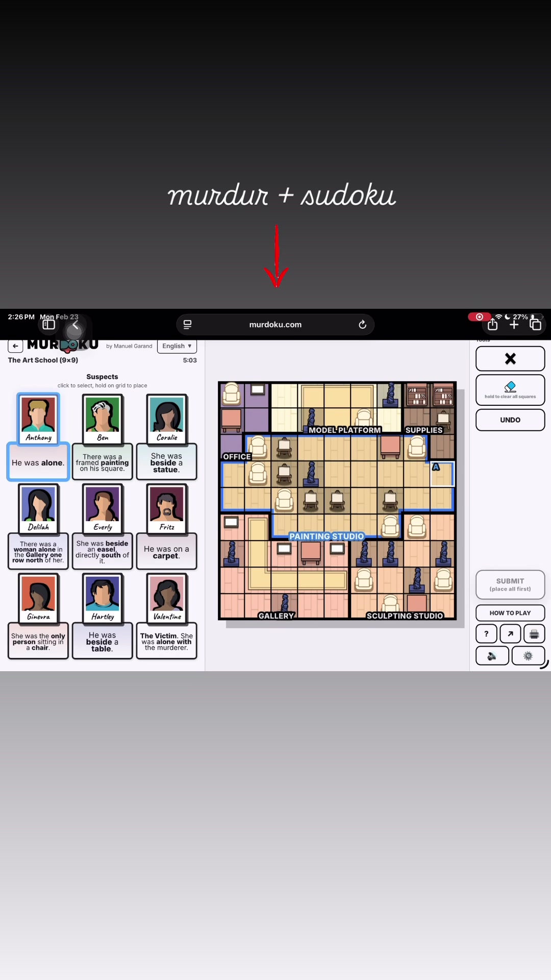This screenshot has width=551, height=980.
Task: Click the chair on the Model Platform
Action: tap(363, 420)
